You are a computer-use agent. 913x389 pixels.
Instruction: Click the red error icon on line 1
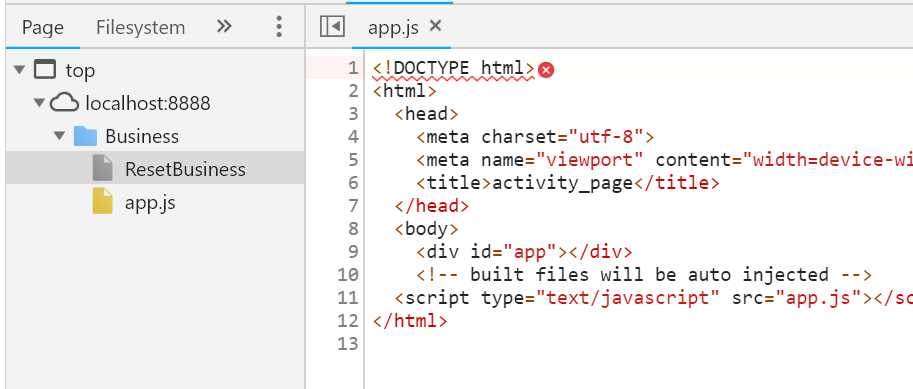point(546,70)
